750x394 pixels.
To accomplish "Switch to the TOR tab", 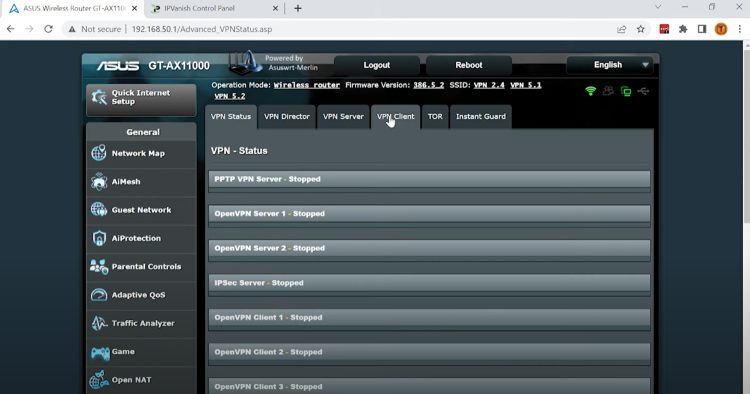I will [x=435, y=117].
